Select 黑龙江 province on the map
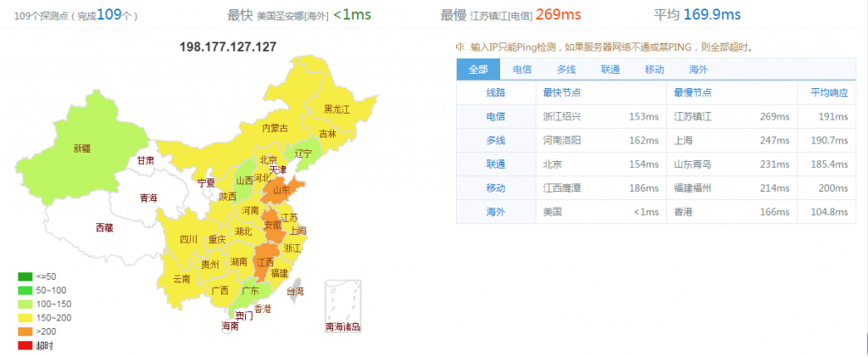Screen dimensions: 868x357 [337, 109]
